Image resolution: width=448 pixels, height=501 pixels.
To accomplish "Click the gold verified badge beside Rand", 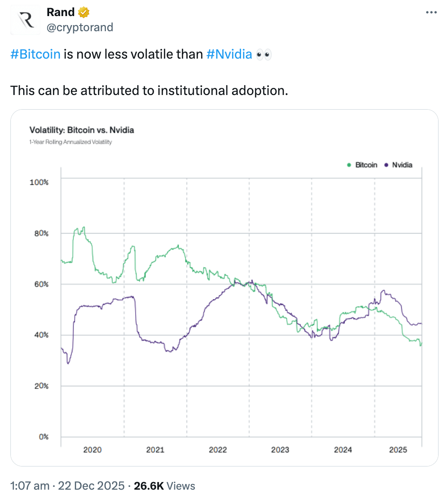I will pos(84,12).
